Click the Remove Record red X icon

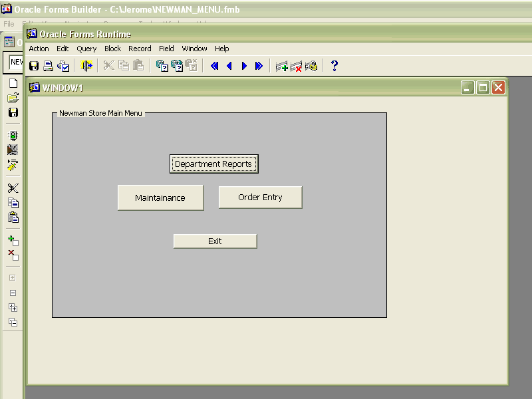[297, 66]
